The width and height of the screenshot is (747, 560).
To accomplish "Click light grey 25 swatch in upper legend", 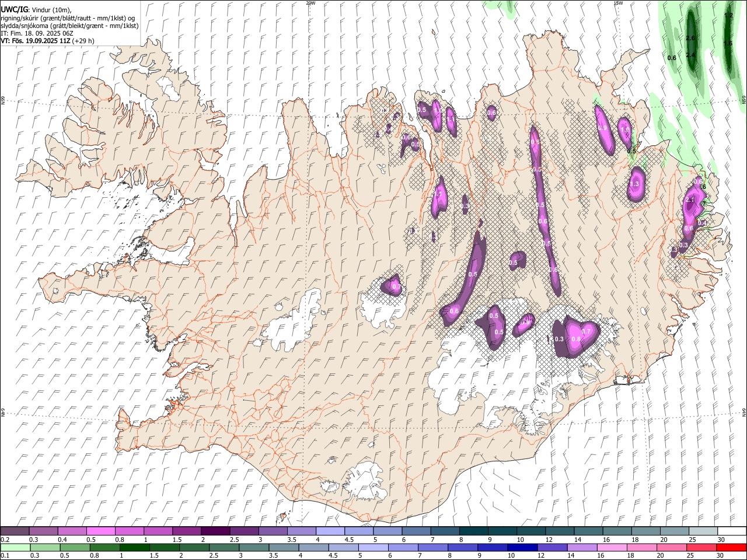I will tap(703, 531).
